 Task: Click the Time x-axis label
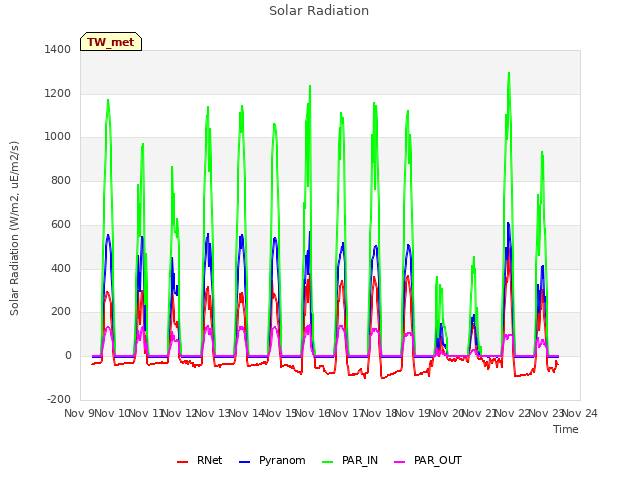tap(565, 429)
